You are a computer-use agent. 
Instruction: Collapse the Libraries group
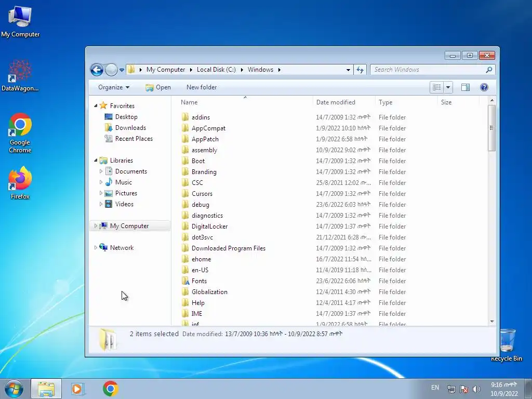96,161
